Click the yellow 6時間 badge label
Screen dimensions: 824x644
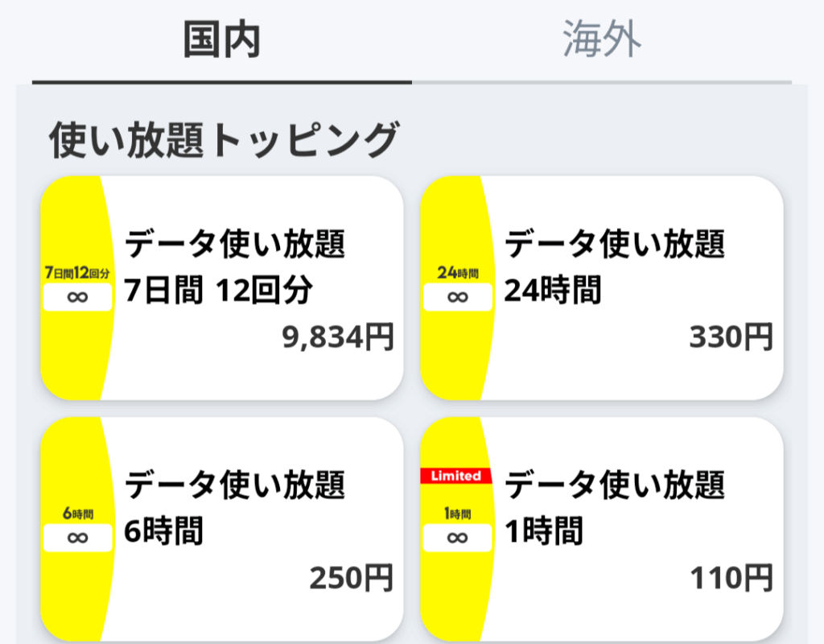click(x=78, y=513)
